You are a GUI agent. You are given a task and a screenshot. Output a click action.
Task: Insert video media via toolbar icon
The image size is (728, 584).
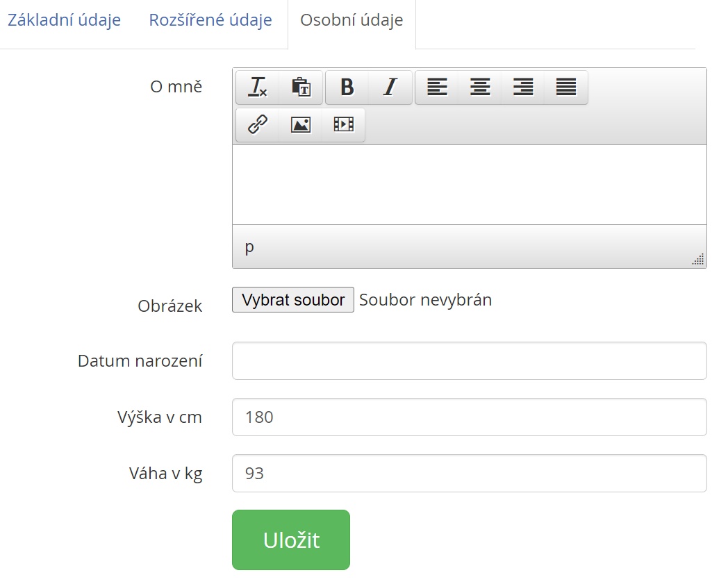click(x=344, y=125)
